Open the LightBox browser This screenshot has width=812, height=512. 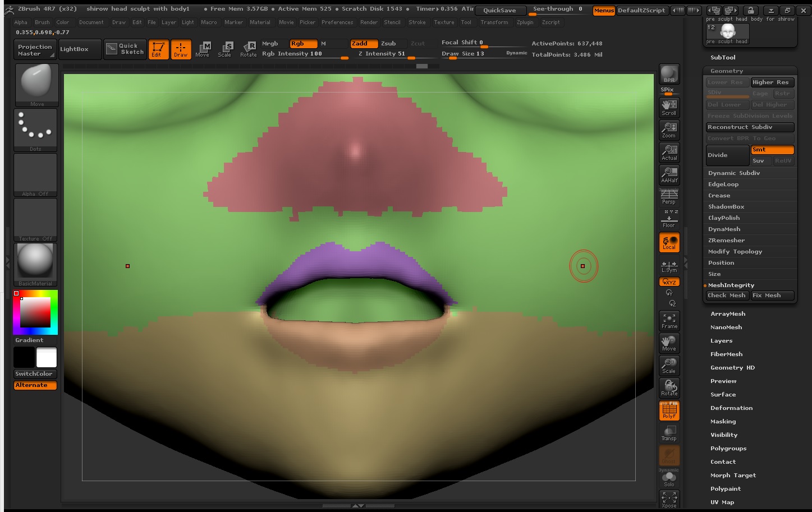[80, 49]
